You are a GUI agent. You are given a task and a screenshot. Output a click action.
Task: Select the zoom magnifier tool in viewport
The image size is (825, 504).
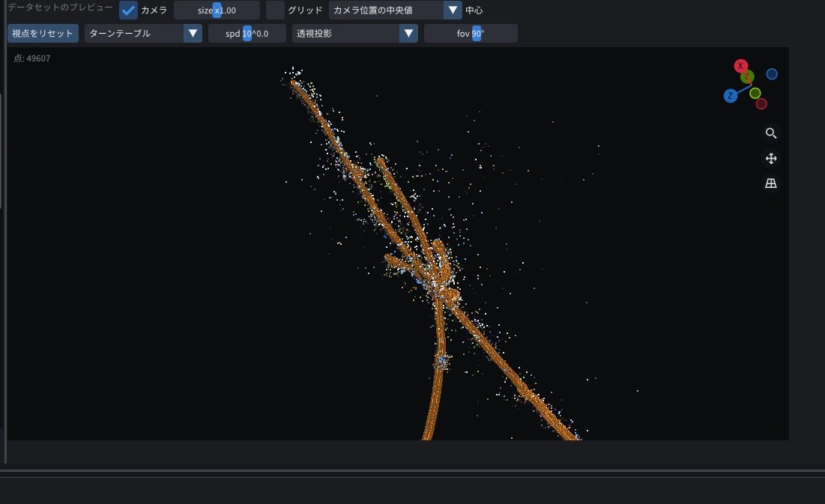click(x=771, y=133)
